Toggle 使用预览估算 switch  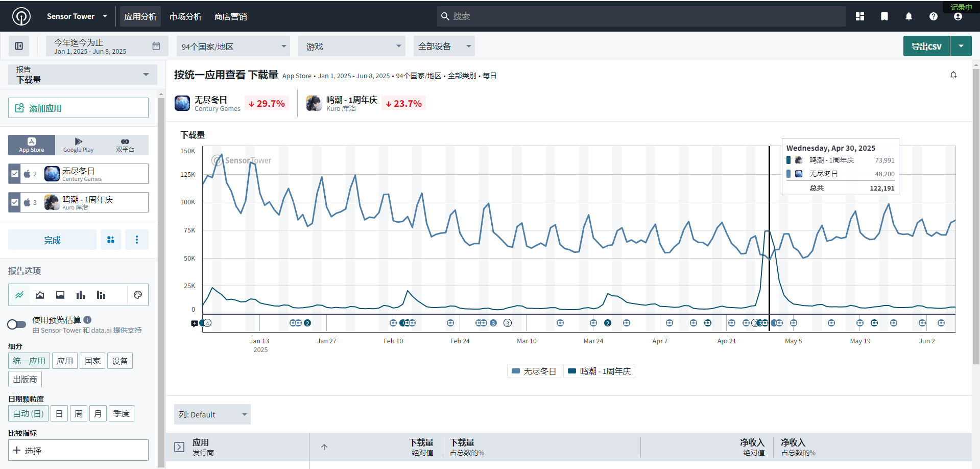[17, 324]
